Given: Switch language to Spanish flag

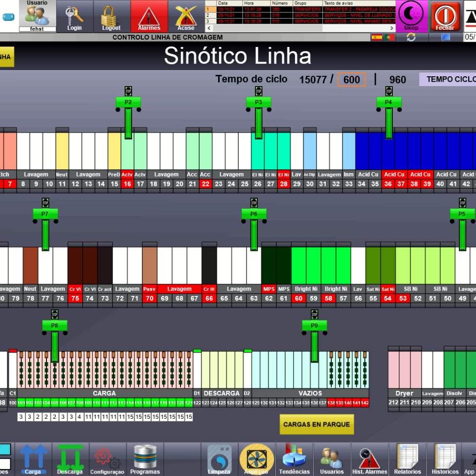Looking at the screenshot, I should [377, 37].
